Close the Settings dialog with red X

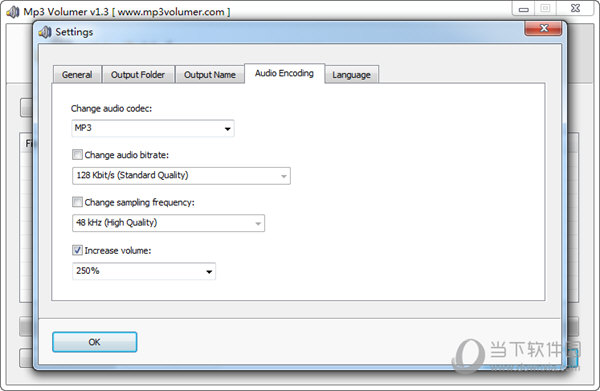coord(543,28)
